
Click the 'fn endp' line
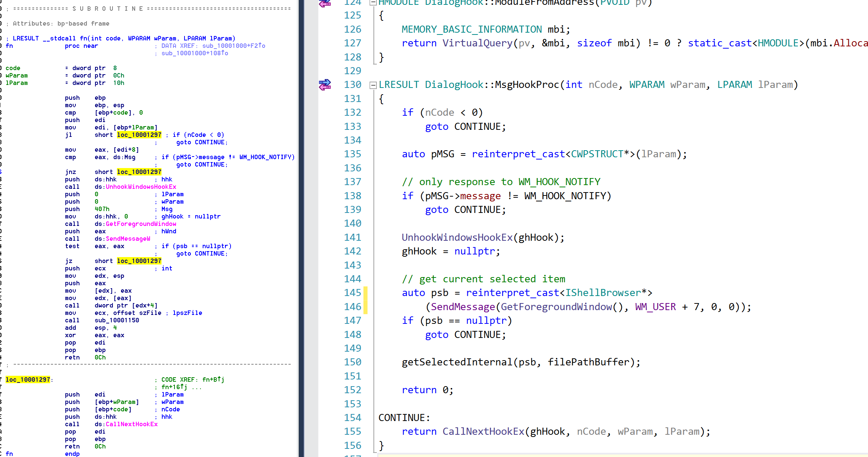pos(43,454)
